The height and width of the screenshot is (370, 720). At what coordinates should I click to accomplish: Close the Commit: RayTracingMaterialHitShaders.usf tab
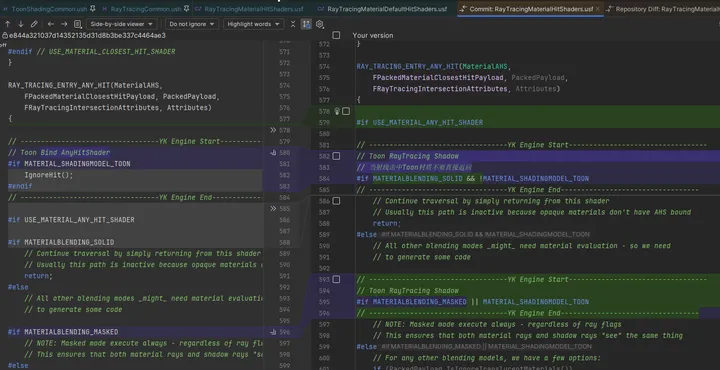pyautogui.click(x=597, y=9)
